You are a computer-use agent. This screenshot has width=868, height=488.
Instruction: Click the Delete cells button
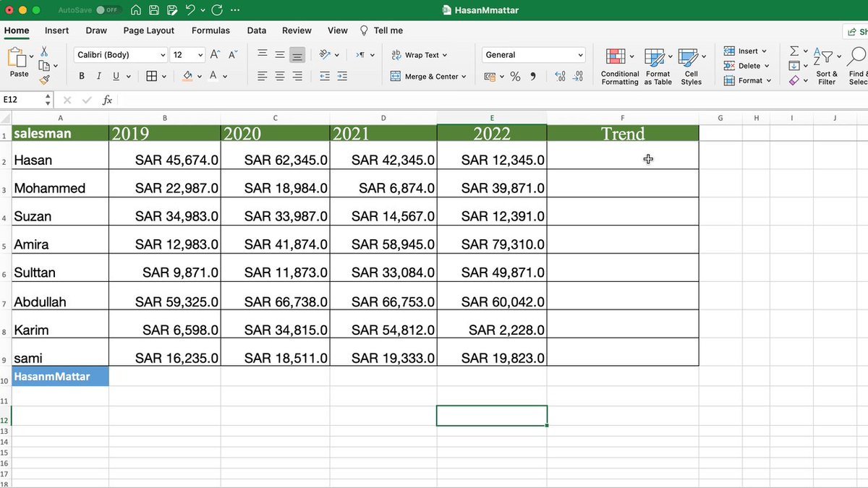point(747,66)
